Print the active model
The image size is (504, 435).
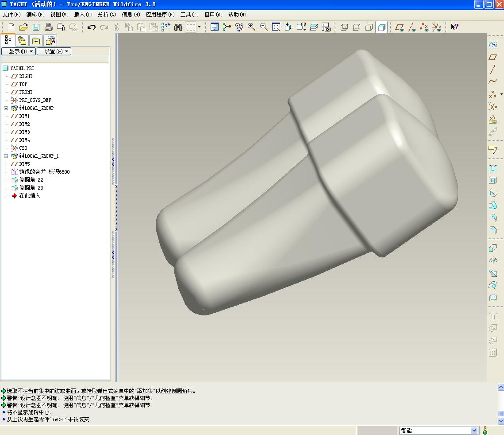point(48,27)
